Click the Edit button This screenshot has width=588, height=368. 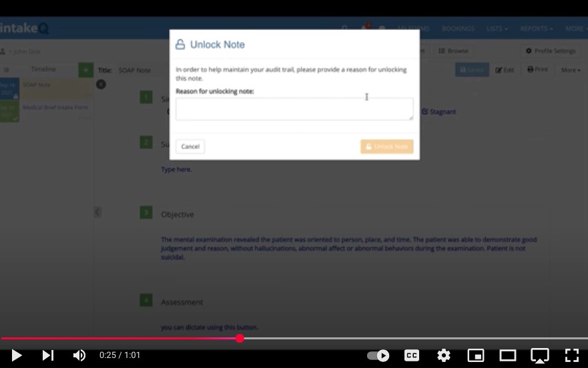click(x=505, y=70)
